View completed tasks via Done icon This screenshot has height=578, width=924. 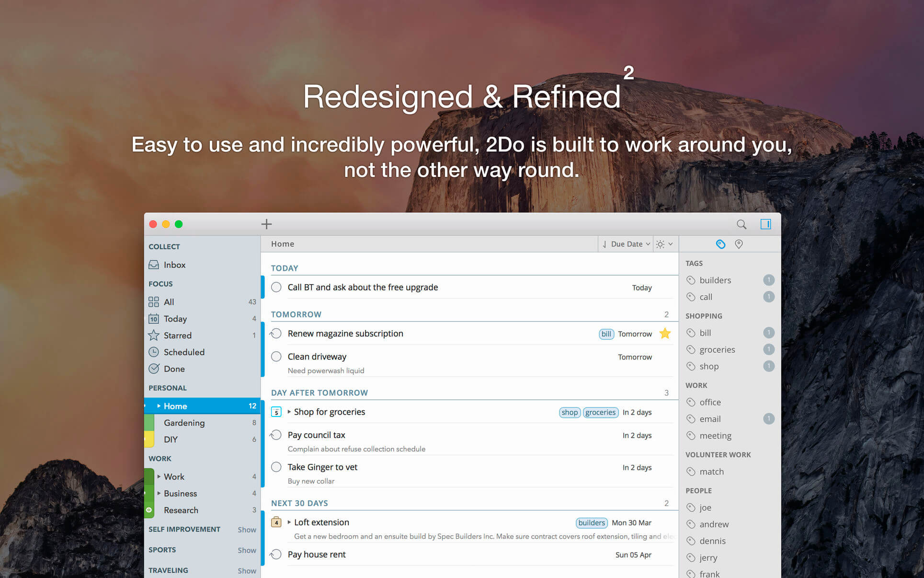(154, 369)
